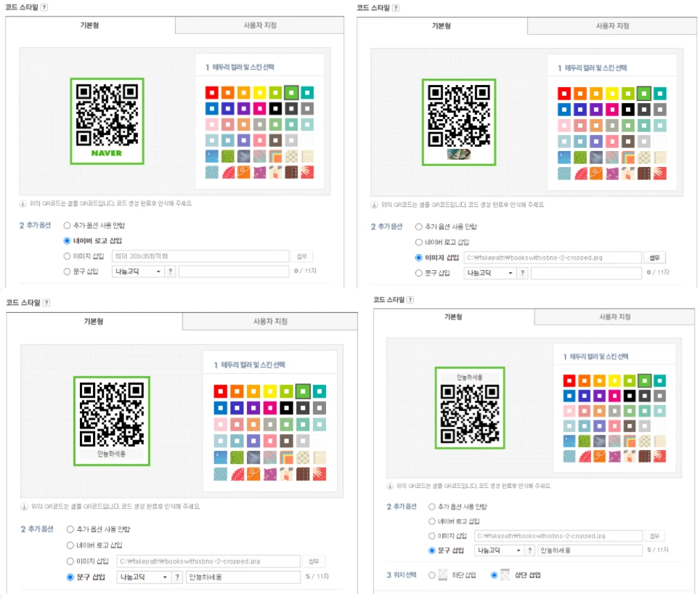This screenshot has width=700, height=599.
Task: Switch to 사용자 지정 tab in bottom-right panel
Action: click(614, 317)
